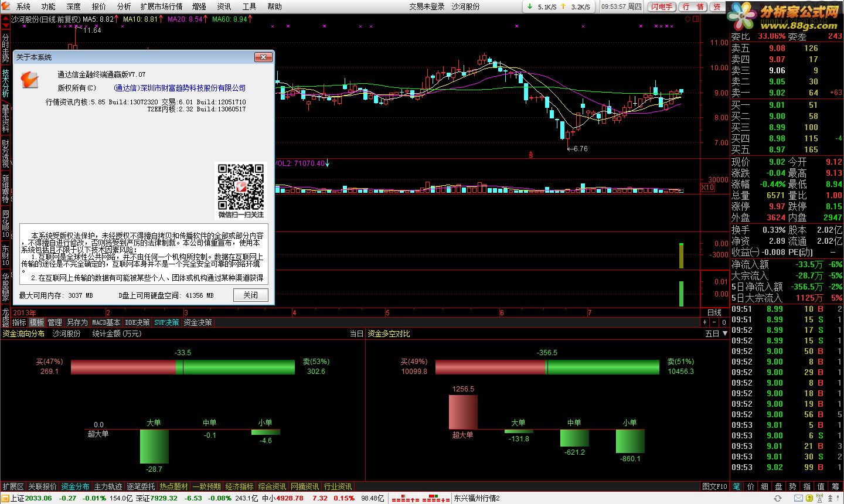This screenshot has height=504, width=844.
Task: Click the square window icon above the chart
Action: pyautogui.click(x=696, y=19)
